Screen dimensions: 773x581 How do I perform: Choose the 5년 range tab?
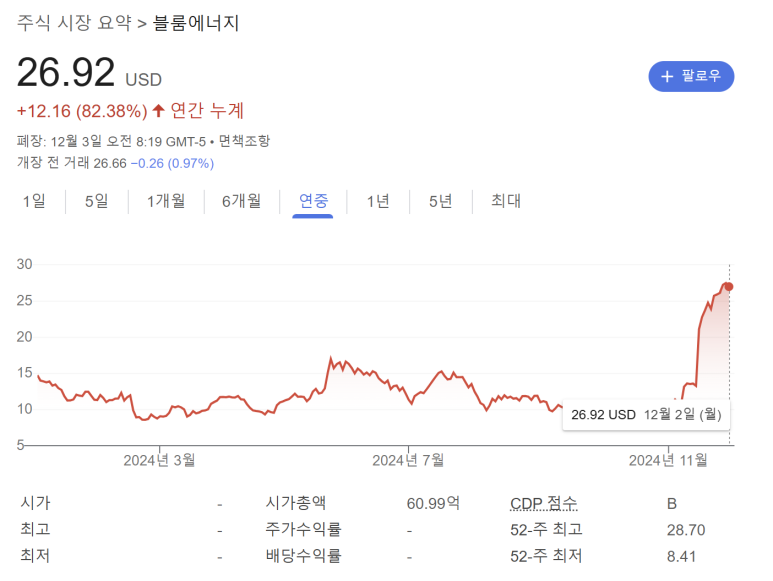(x=441, y=201)
